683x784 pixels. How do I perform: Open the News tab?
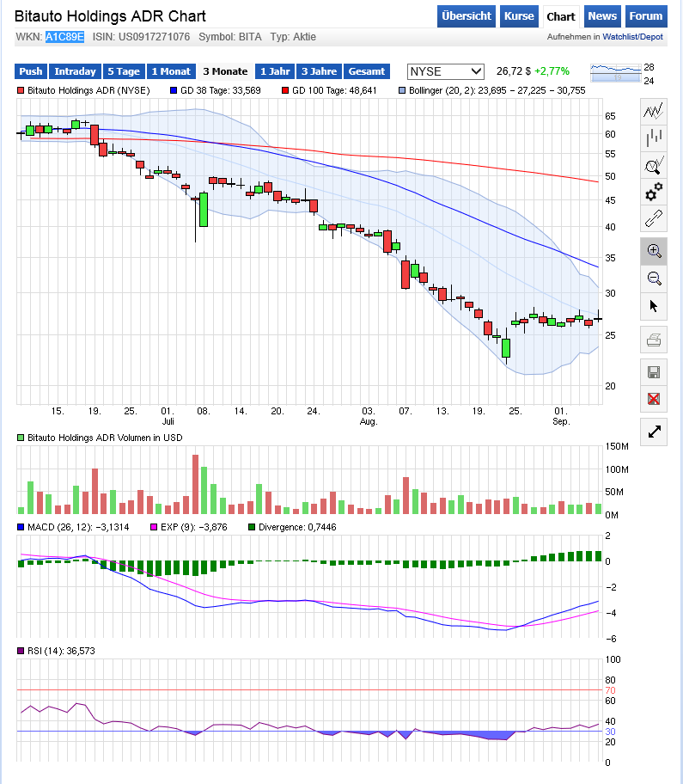click(602, 16)
